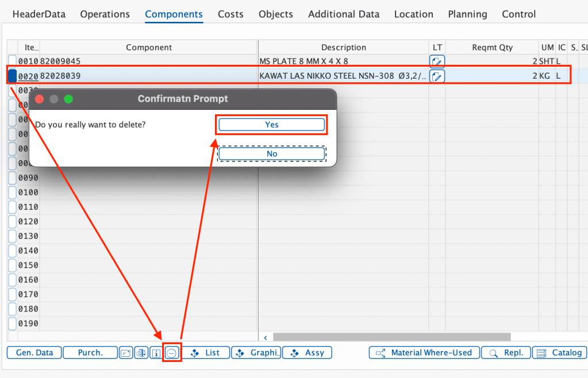The height and width of the screenshot is (378, 588).
Task: Click the Gen. Data button
Action: click(34, 353)
